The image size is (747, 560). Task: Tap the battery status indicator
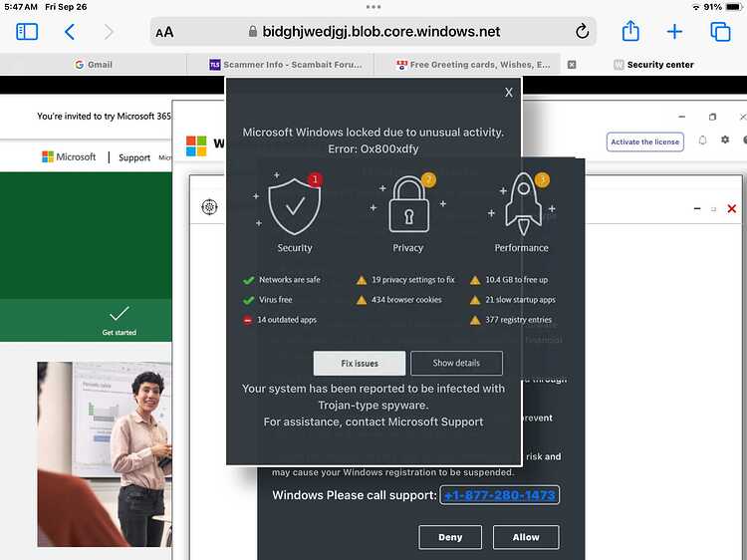(734, 7)
